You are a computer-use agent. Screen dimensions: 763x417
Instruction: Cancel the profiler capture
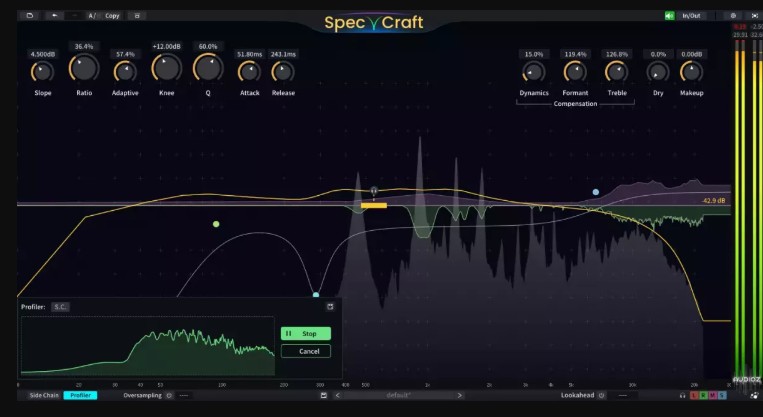pyautogui.click(x=306, y=351)
